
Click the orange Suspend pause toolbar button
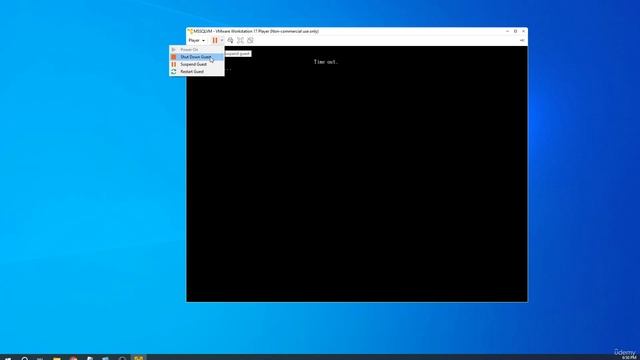click(215, 40)
